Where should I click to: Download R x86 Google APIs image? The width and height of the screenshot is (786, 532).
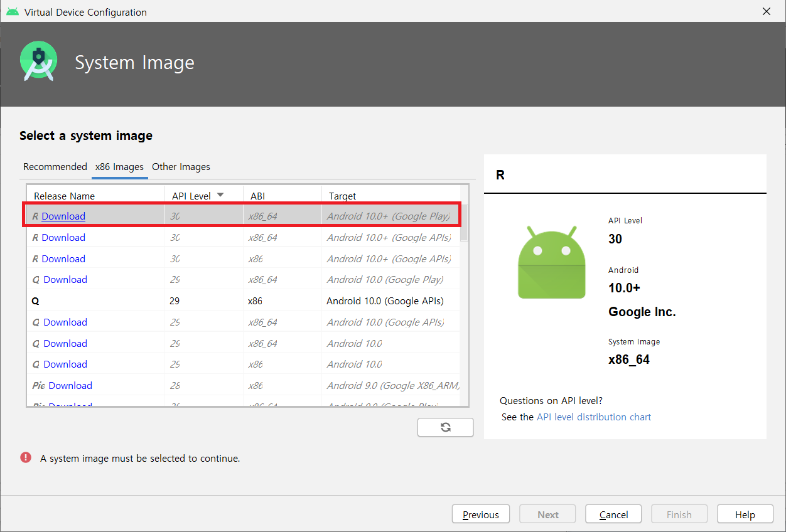63,259
